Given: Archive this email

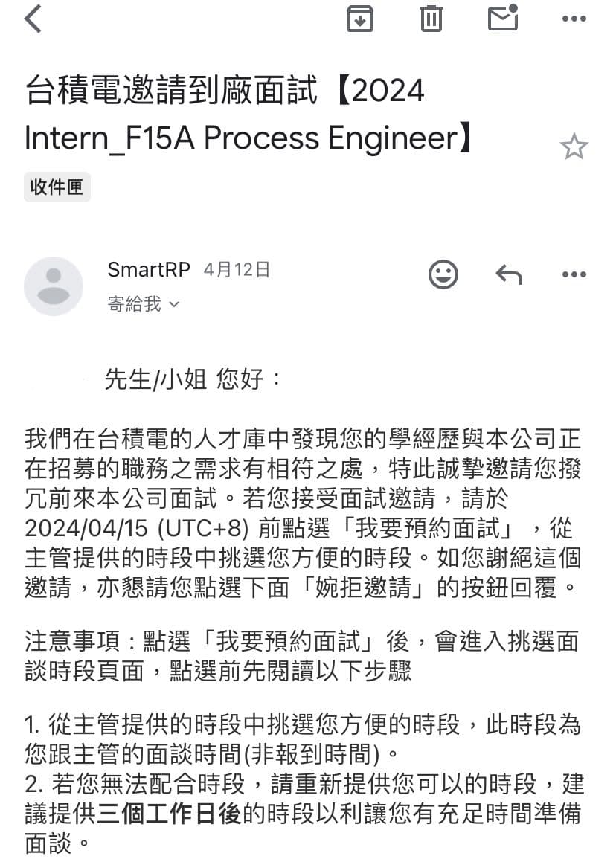Looking at the screenshot, I should [x=360, y=19].
